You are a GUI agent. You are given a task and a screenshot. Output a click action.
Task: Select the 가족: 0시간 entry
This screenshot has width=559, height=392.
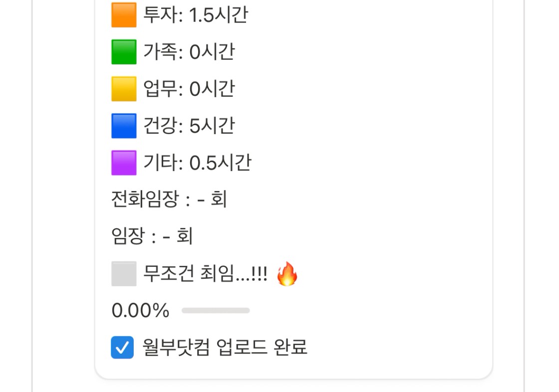189,52
